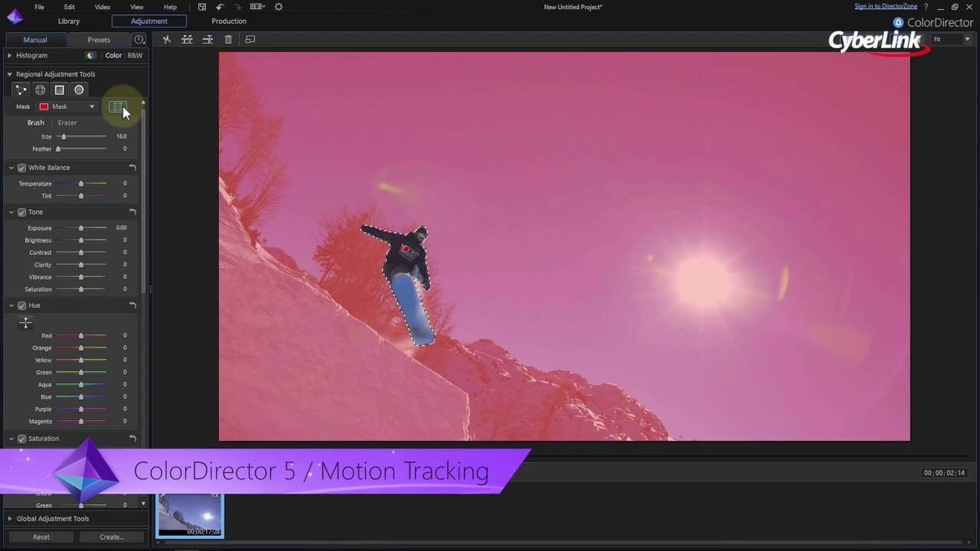980x551 pixels.
Task: Open the Video menu
Action: click(x=102, y=7)
